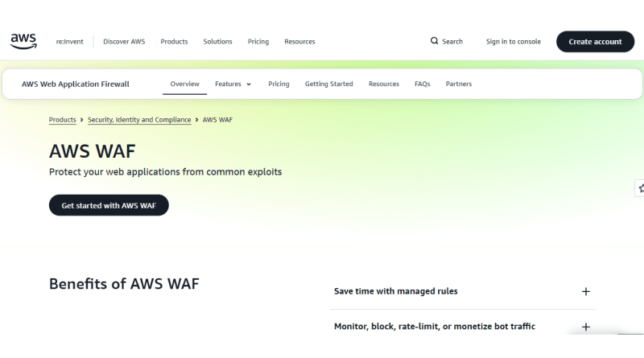Click the AWS logo

click(23, 42)
